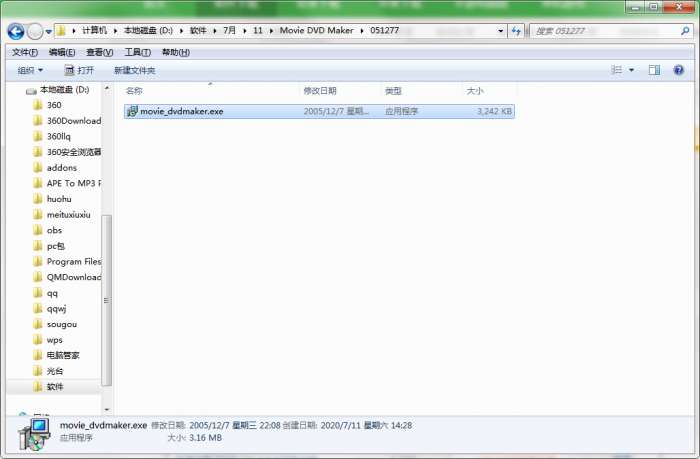
Task: Open the 文件(F) menu
Action: tap(25, 52)
